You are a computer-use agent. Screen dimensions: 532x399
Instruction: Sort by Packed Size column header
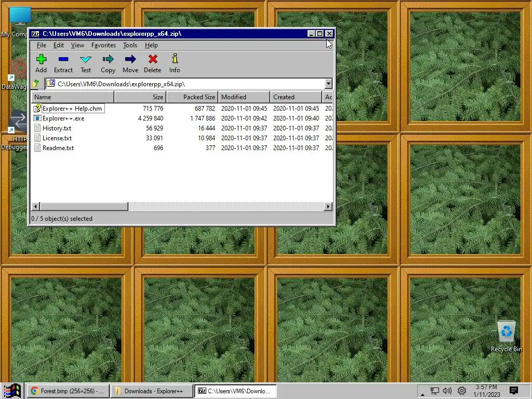pyautogui.click(x=192, y=97)
